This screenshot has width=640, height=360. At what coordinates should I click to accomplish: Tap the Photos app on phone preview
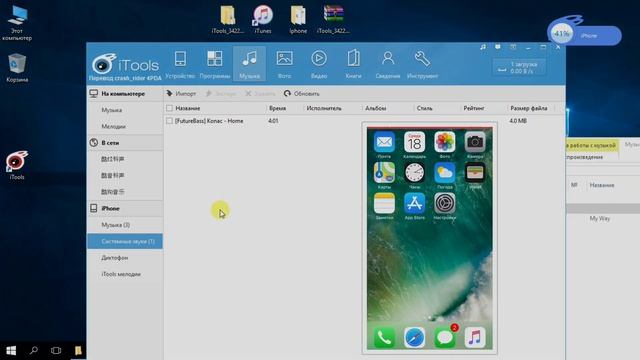(x=444, y=142)
